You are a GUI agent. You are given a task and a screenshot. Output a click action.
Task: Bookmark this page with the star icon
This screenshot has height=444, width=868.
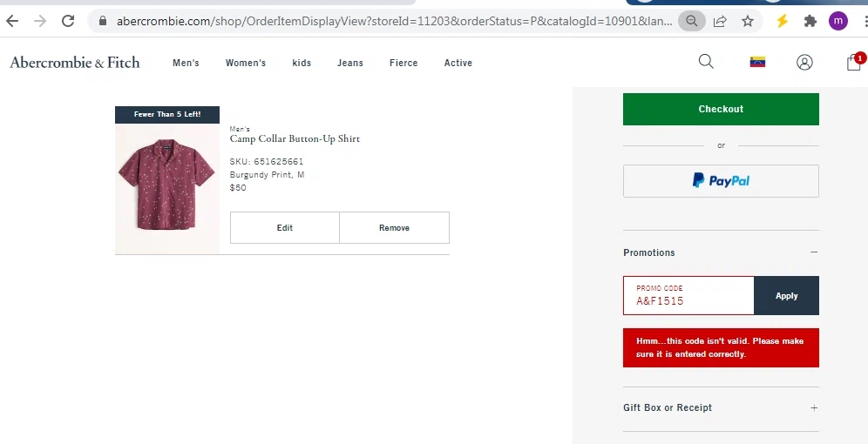748,21
